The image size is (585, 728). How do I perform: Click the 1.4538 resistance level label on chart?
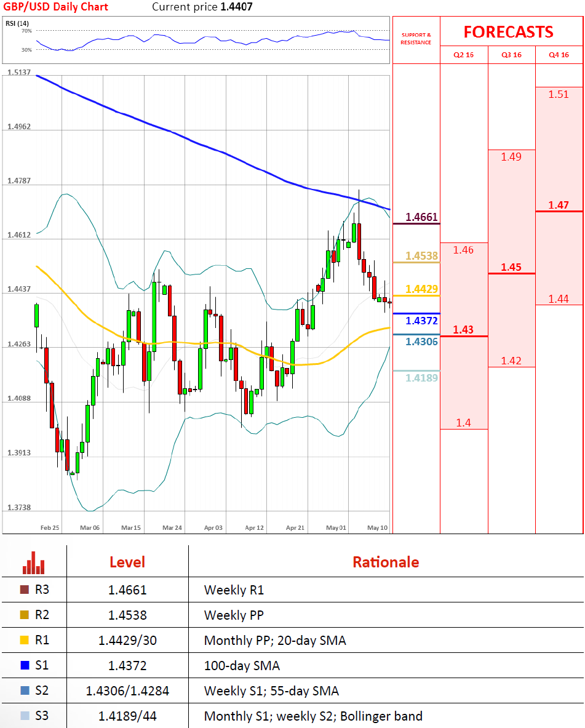pos(421,256)
